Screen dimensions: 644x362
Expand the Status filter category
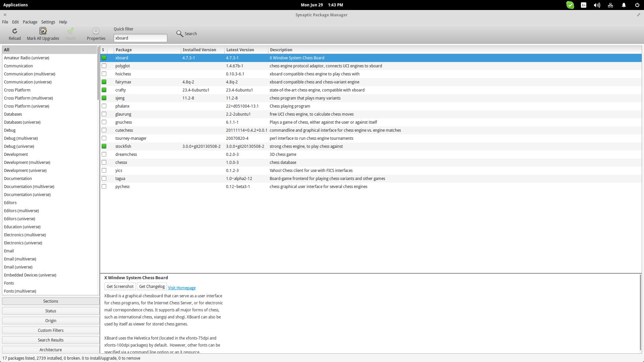tap(50, 311)
